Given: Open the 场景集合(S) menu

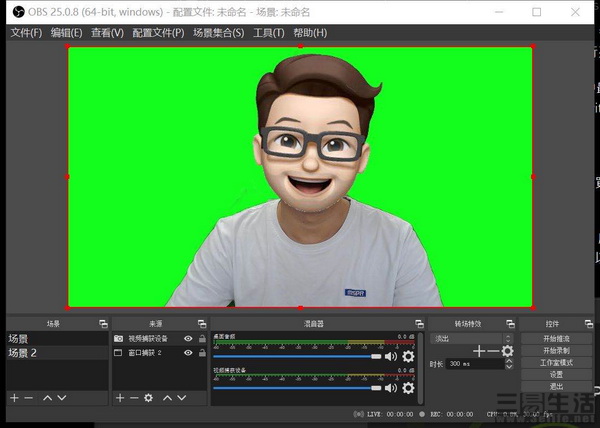Looking at the screenshot, I should [x=218, y=33].
